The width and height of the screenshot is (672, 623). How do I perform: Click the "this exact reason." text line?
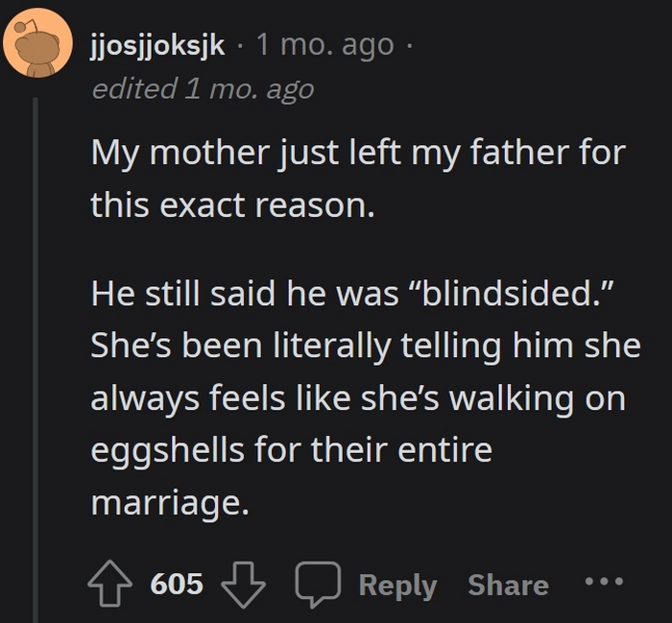click(231, 204)
